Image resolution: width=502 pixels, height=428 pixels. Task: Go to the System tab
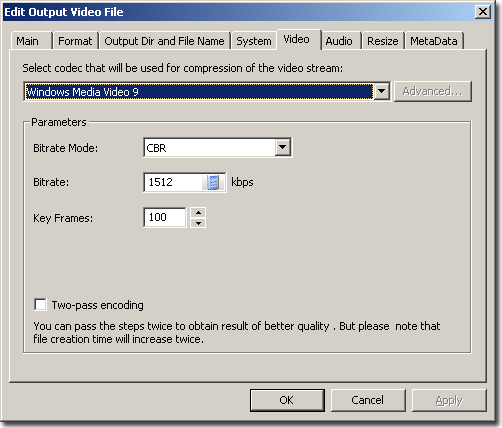coord(254,41)
